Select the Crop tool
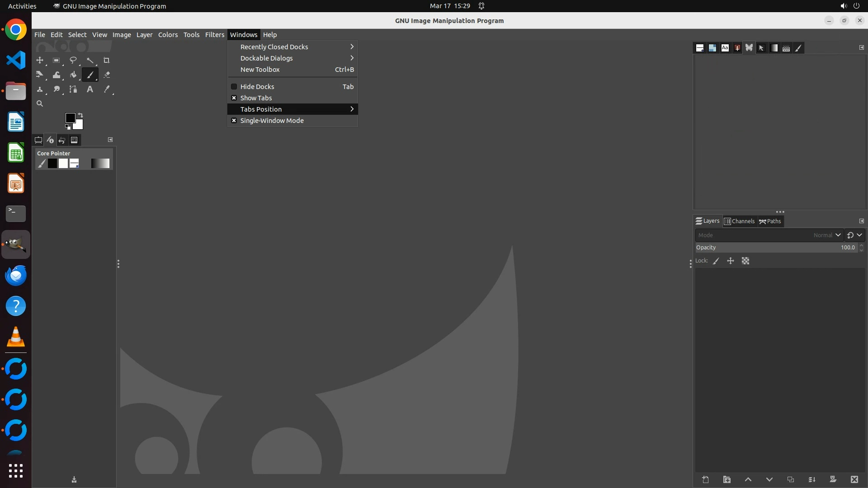The height and width of the screenshot is (488, 868). coord(107,61)
